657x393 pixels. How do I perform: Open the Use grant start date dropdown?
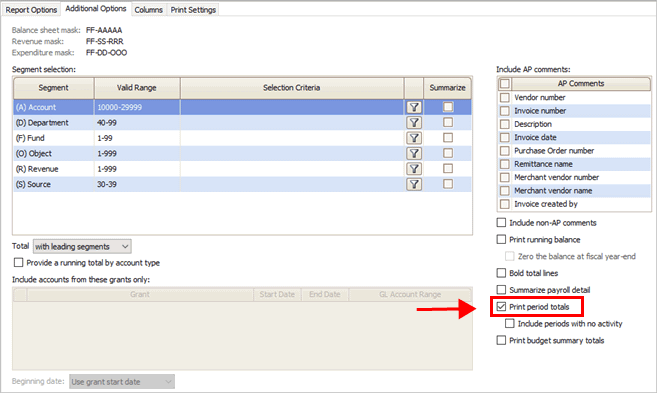(122, 382)
